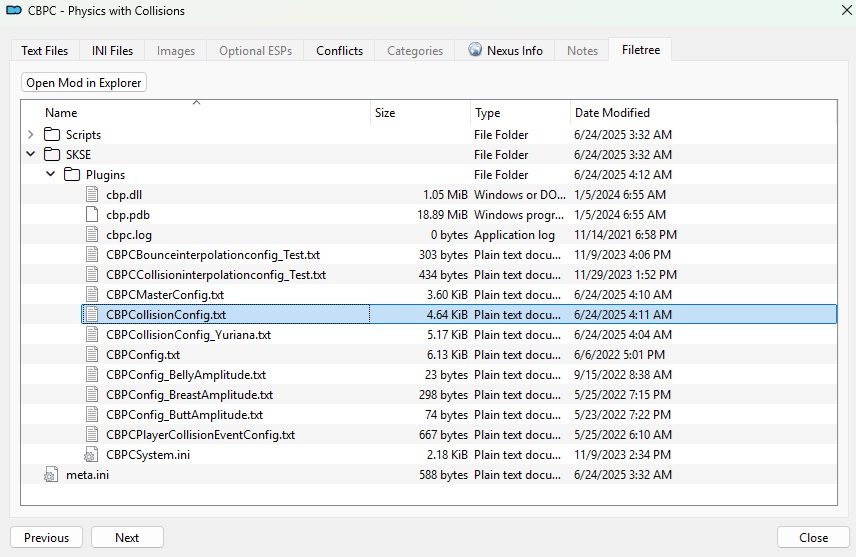This screenshot has height=557, width=856.
Task: Select CBPConfig_BreastAmplitude.txt file name
Action: [189, 395]
